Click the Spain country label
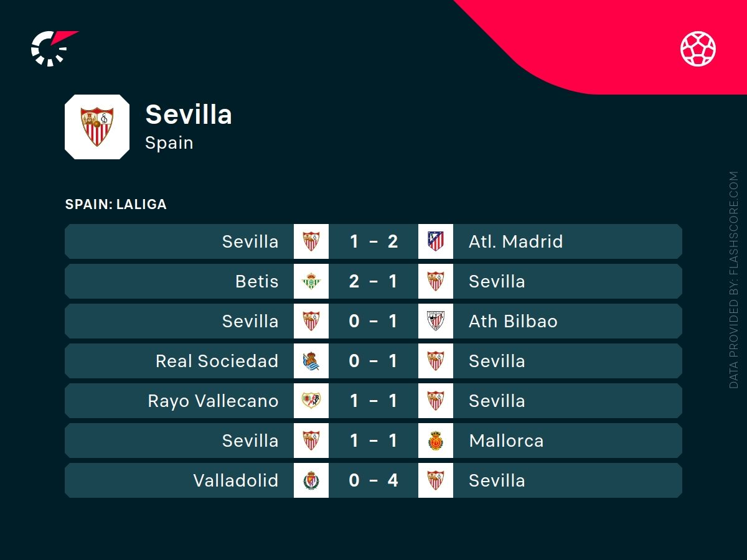Viewport: 747px width, 560px height. coord(169,142)
